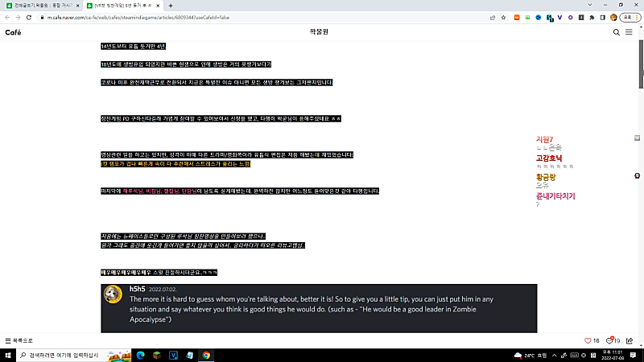Click the network tray icon
The height and width of the screenshot is (362, 644).
564,356
